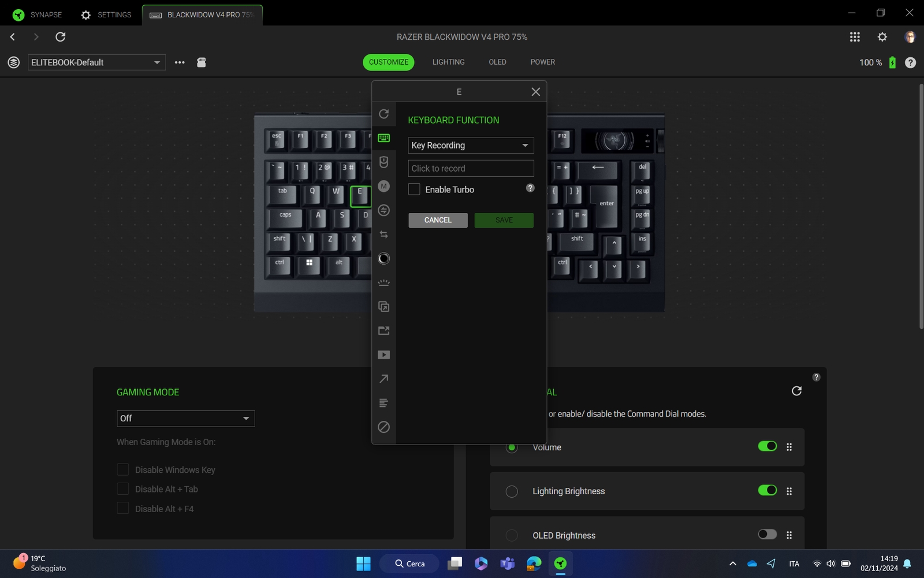The width and height of the screenshot is (924, 578).
Task: Select the Windows shortcut arrow icon
Action: tap(383, 379)
